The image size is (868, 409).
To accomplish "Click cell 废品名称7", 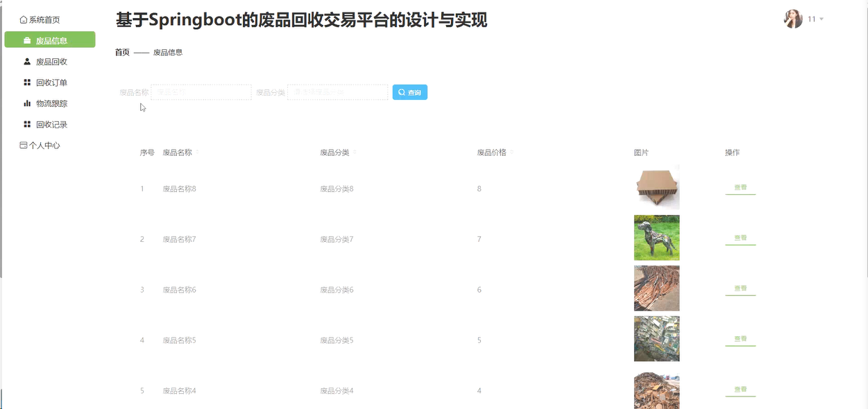I will point(180,239).
